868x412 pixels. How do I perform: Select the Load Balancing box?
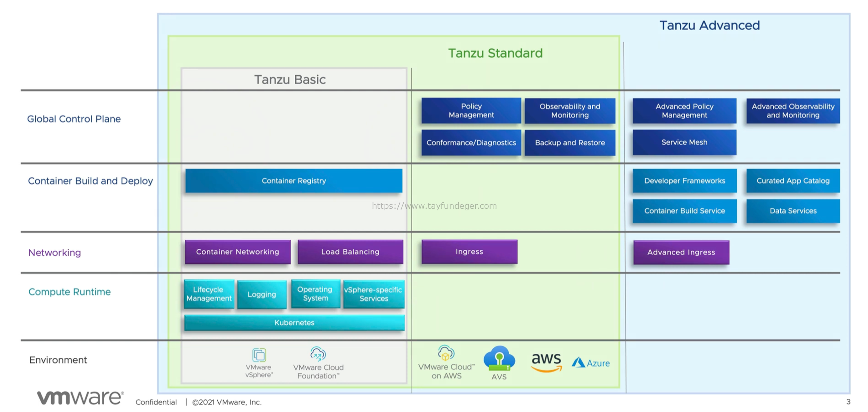[350, 252]
